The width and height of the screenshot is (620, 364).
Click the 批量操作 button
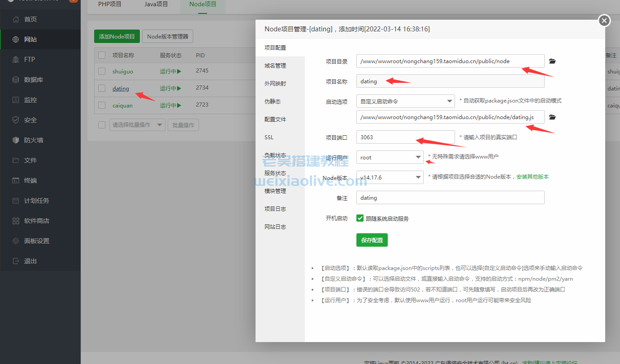coord(183,125)
